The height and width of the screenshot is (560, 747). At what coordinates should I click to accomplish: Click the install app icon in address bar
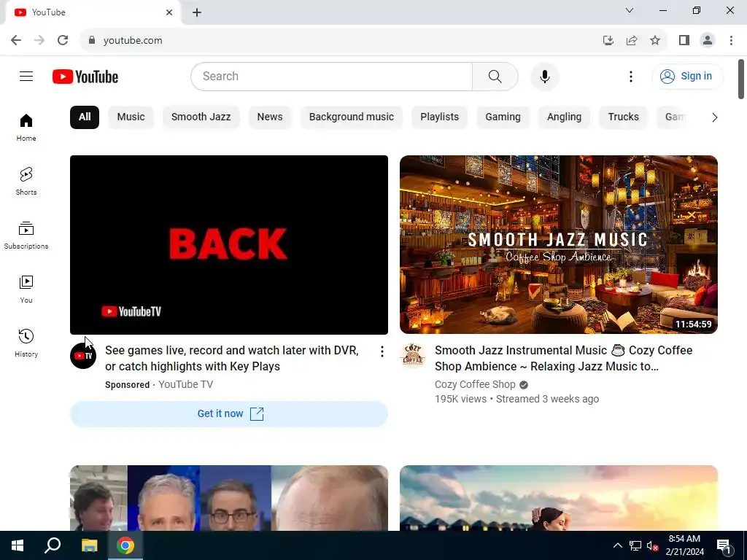pos(608,40)
